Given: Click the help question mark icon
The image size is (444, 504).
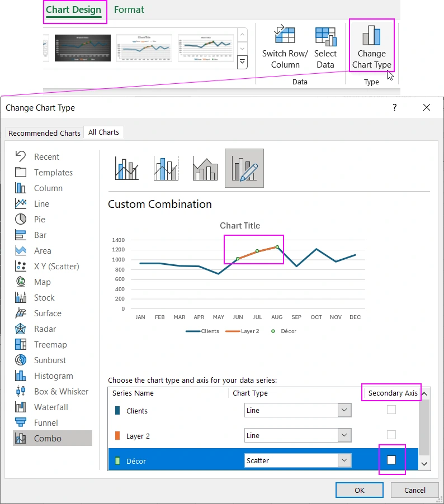Looking at the screenshot, I should point(394,107).
